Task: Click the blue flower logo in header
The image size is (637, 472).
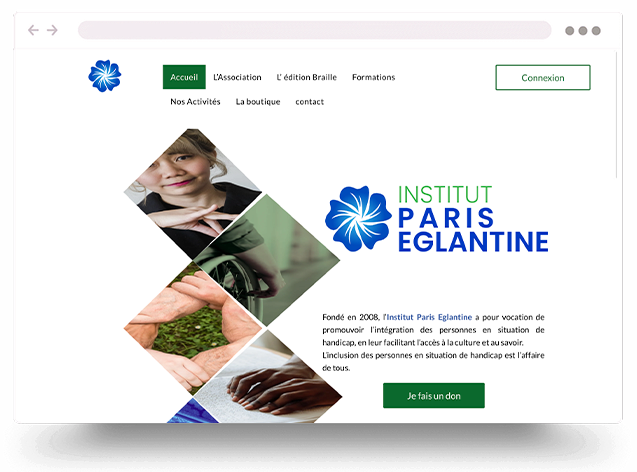Action: click(x=105, y=76)
